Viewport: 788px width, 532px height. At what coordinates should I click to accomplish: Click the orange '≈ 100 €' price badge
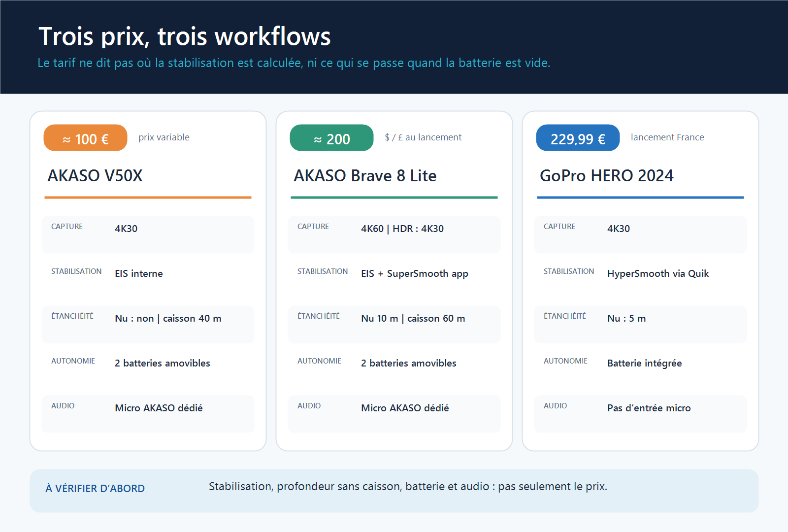pyautogui.click(x=86, y=138)
